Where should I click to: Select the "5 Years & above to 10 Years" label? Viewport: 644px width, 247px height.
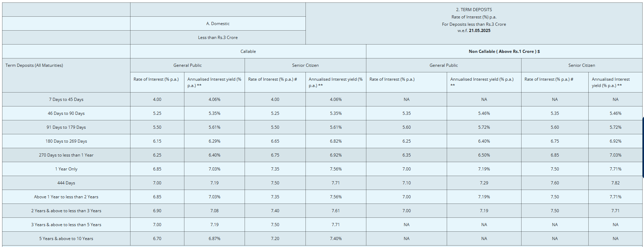coord(66,239)
